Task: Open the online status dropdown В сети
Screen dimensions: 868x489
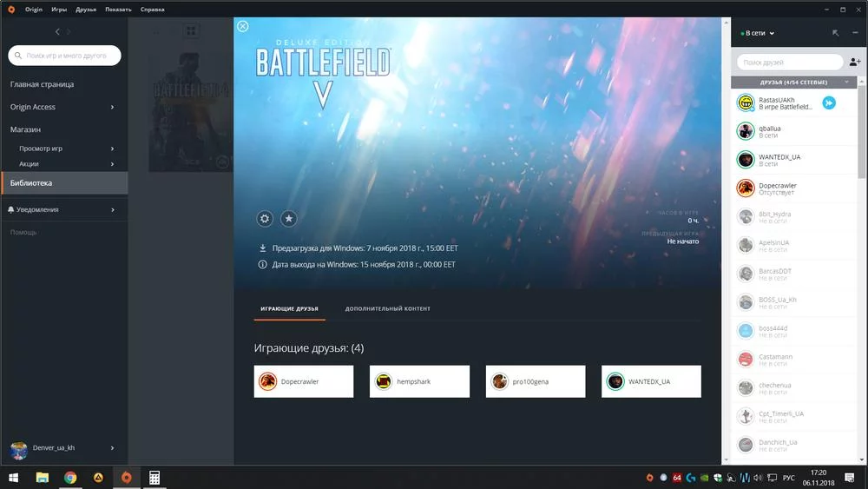Action: tap(757, 33)
